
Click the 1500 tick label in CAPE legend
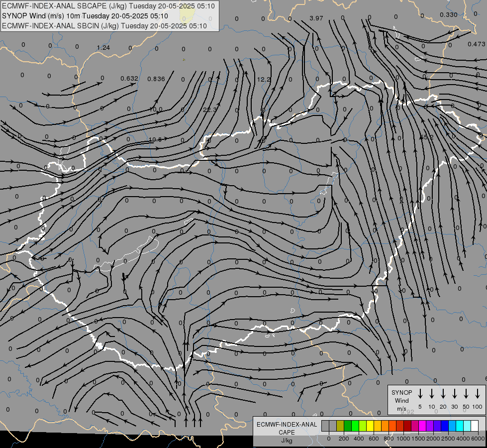point(418,439)
